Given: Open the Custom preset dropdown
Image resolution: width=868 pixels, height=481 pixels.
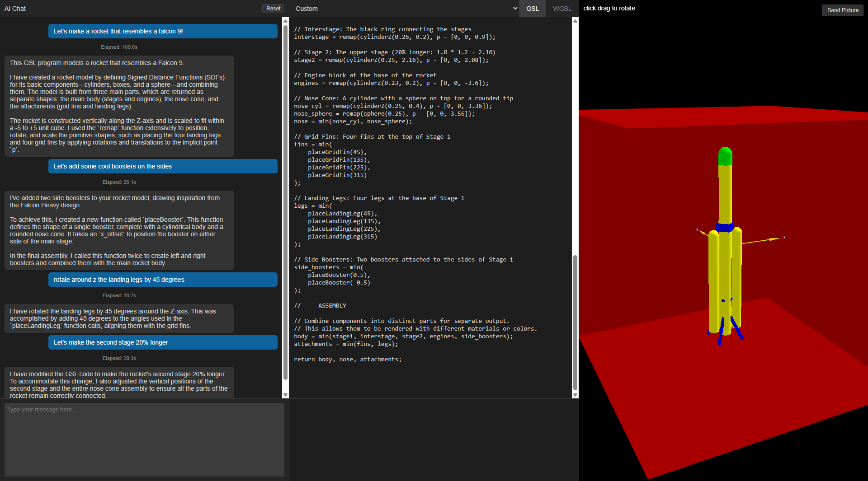Looking at the screenshot, I should click(405, 9).
